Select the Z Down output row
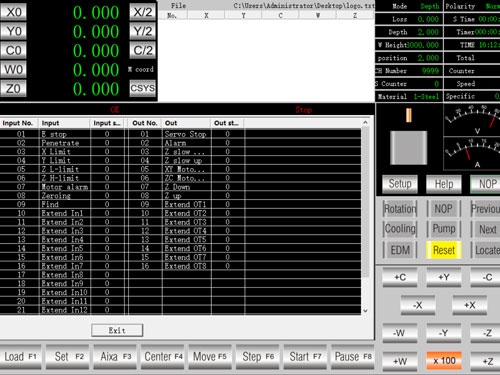 click(187, 187)
